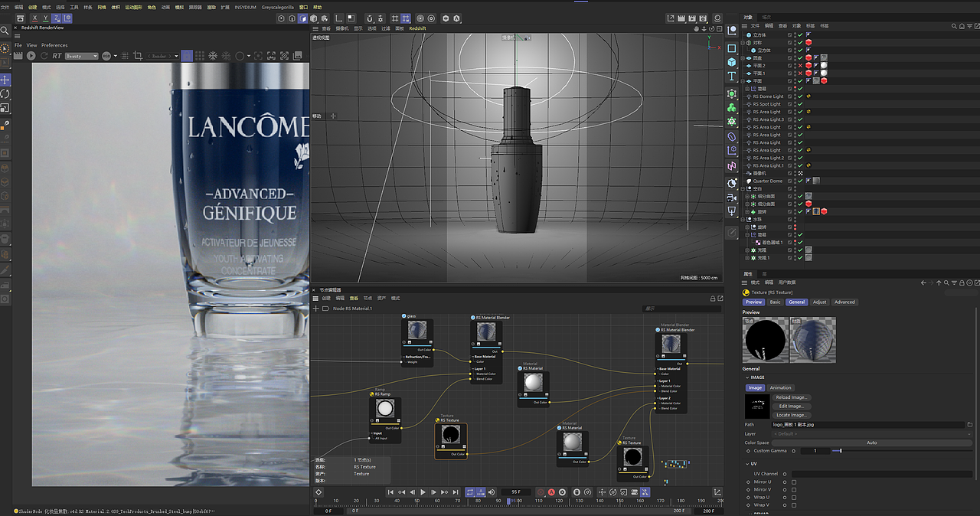Screen dimensions: 980x516
Task: Toggle the Y axis lock icon
Action: pyautogui.click(x=45, y=18)
